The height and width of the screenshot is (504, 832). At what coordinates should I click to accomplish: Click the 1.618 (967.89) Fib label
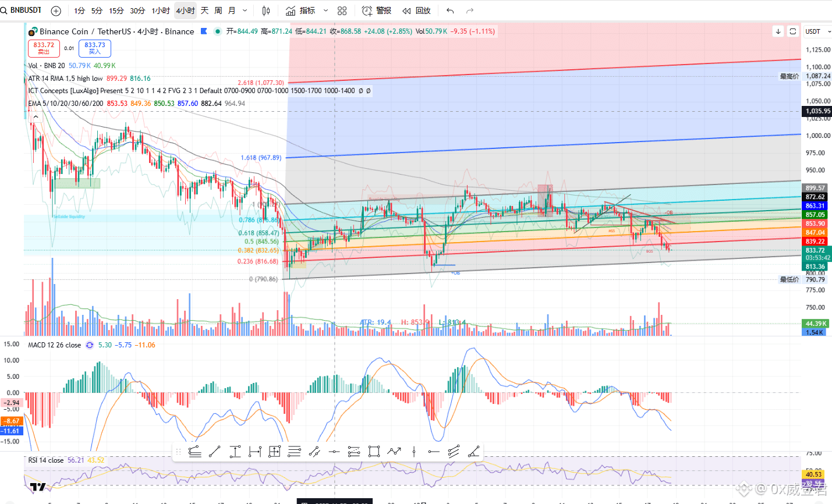pyautogui.click(x=261, y=158)
